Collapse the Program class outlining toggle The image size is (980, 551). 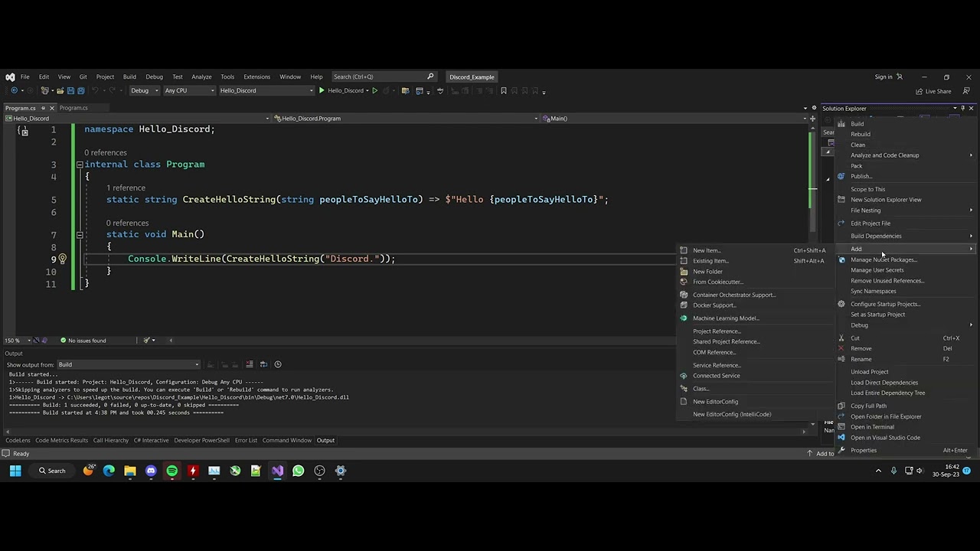[x=79, y=165]
